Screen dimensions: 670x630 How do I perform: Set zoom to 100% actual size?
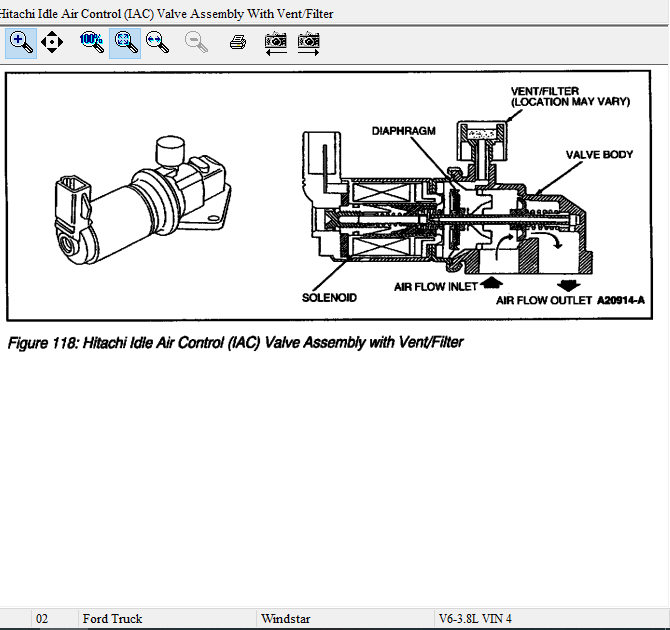tap(92, 42)
